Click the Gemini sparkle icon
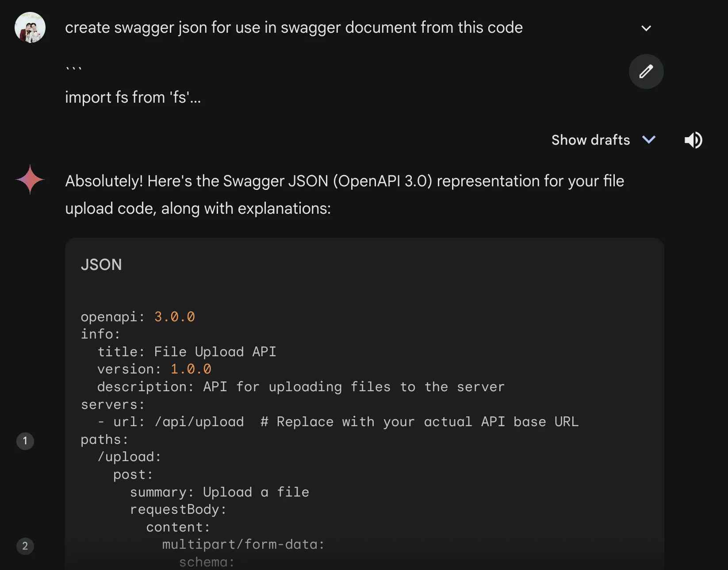This screenshot has height=570, width=728. pos(30,179)
